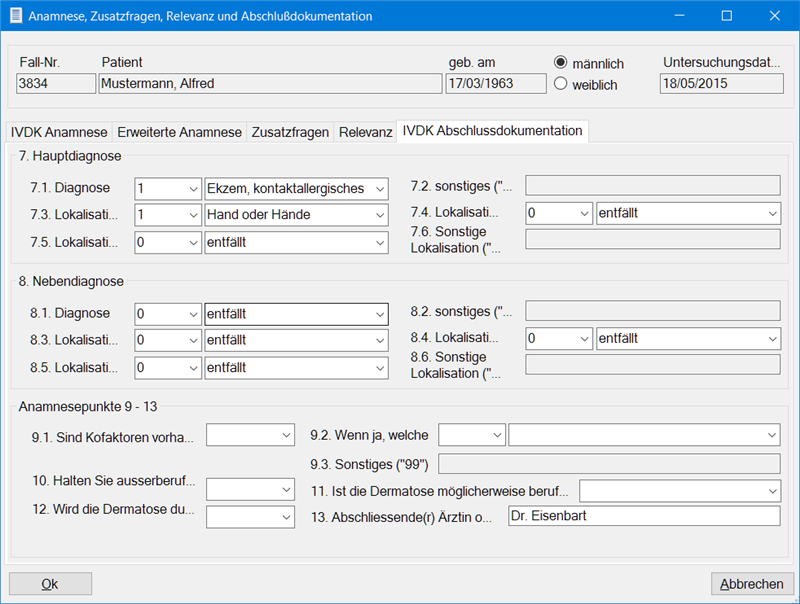Open the 7.3 Lokalisation 'Hand oder Hände' dropdown
Viewport: 800px width, 604px height.
point(378,214)
